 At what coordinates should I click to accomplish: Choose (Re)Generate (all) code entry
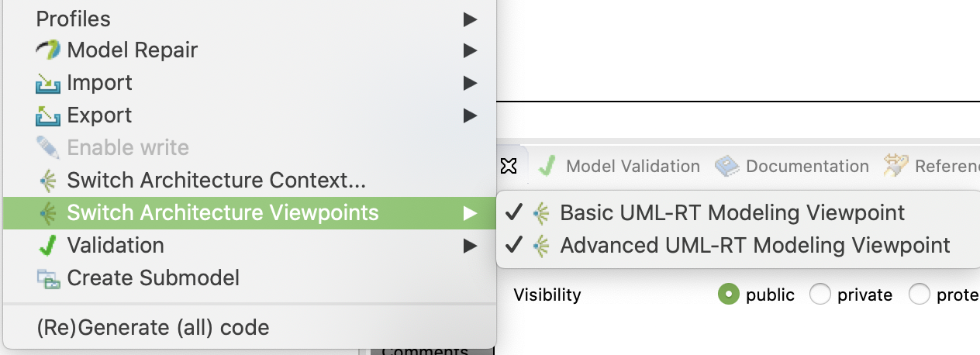(153, 328)
